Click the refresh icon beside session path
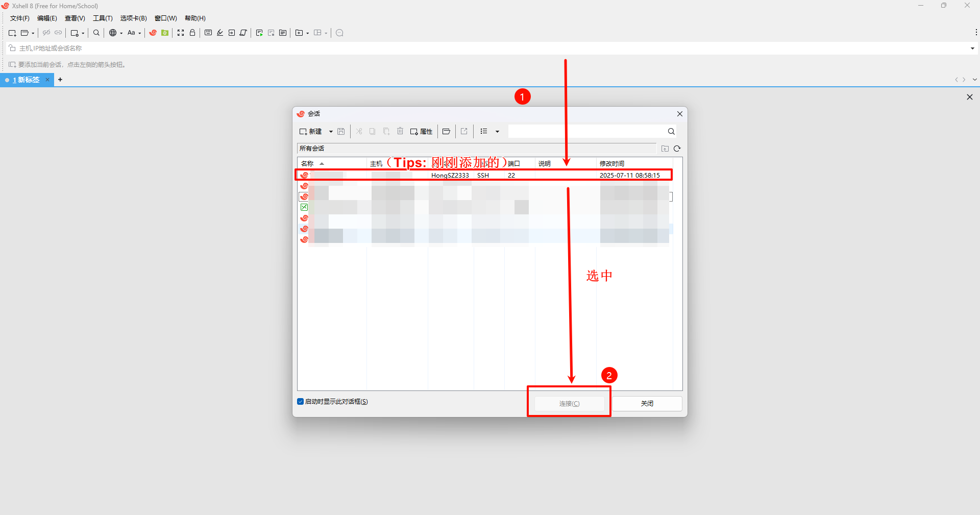Viewport: 980px width, 515px height. [x=677, y=149]
